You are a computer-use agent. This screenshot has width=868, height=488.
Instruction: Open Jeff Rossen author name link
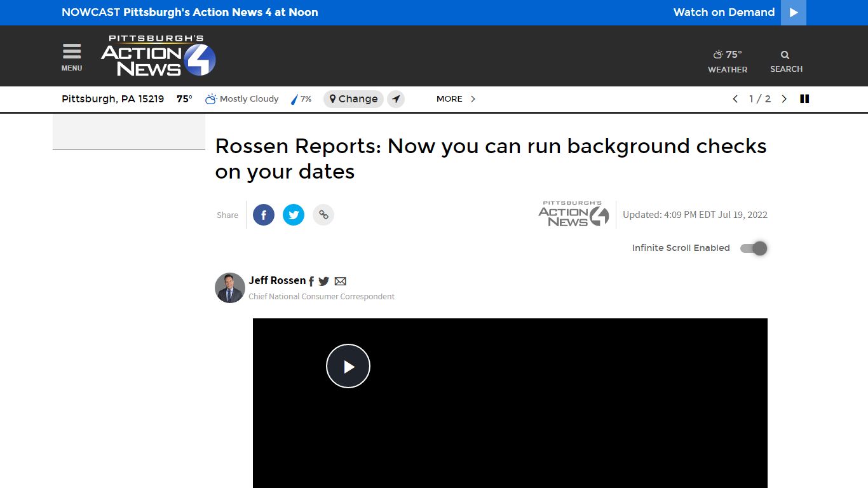point(277,280)
